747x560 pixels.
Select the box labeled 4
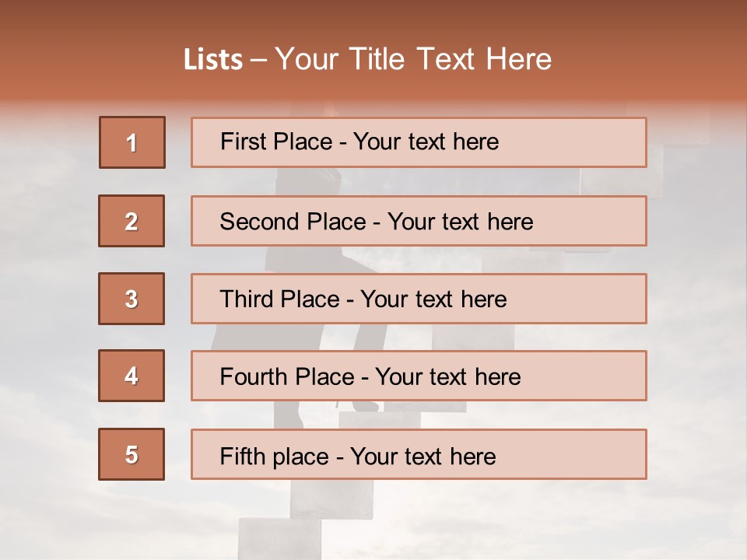click(132, 376)
